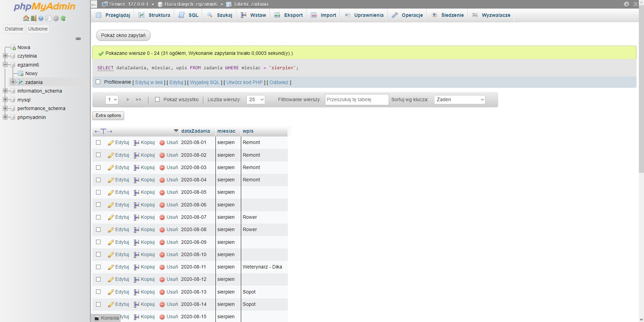This screenshot has height=322, width=644.
Task: Select the checkbox for row 2020-08-03
Action: (x=98, y=167)
